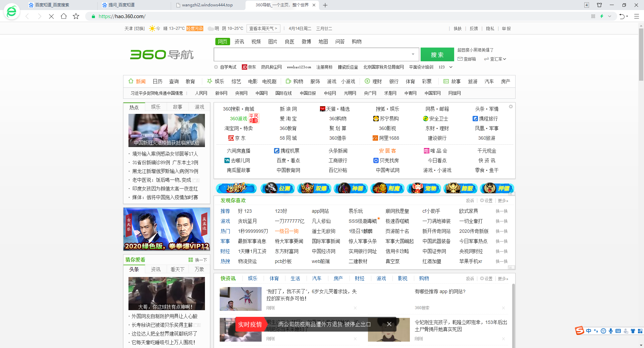The height and width of the screenshot is (348, 644).
Task: Expand 更多 in the 发现你喜欢 section
Action: click(503, 201)
